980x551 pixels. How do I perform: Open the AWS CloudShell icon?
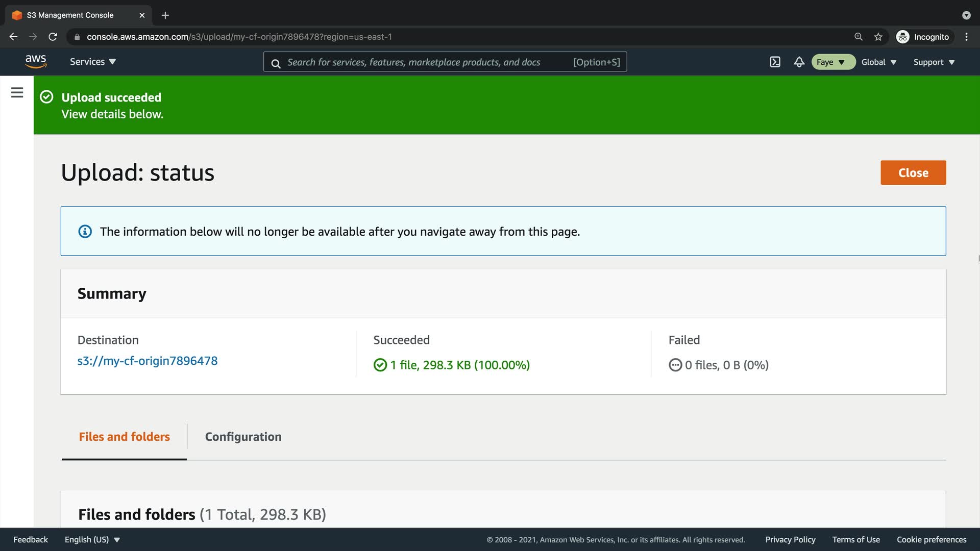coord(775,62)
